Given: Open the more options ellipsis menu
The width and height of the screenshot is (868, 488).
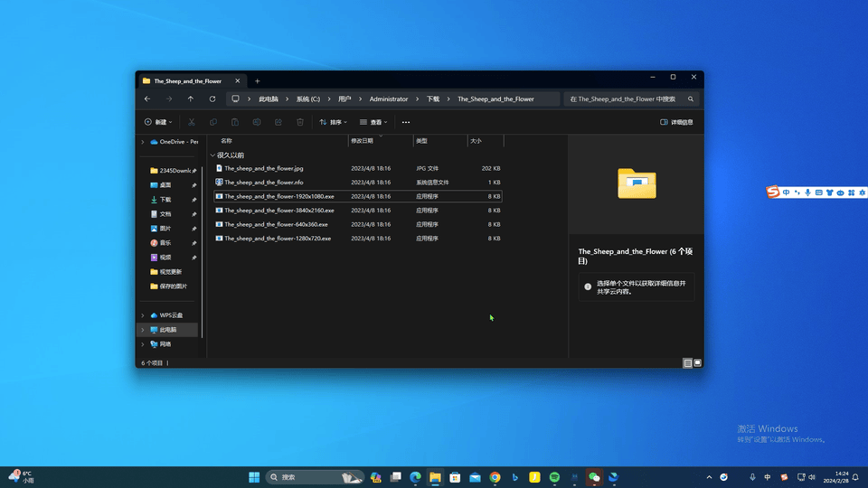Looking at the screenshot, I should click(406, 122).
